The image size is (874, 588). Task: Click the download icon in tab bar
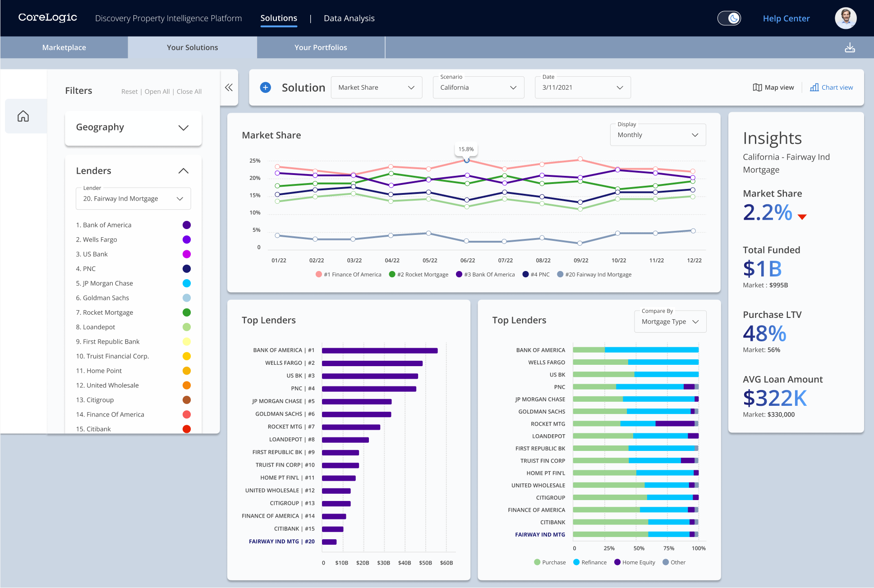850,47
